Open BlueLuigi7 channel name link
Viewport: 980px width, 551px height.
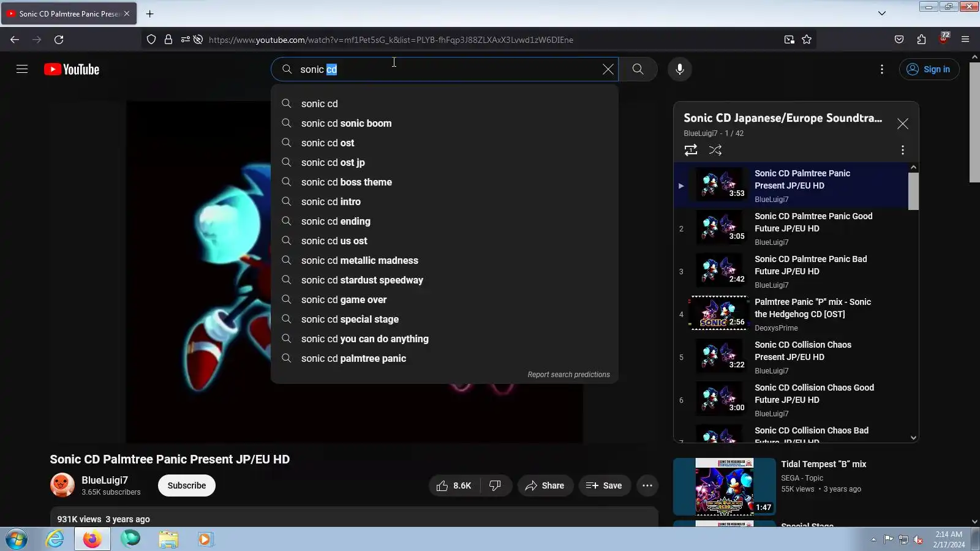105,480
